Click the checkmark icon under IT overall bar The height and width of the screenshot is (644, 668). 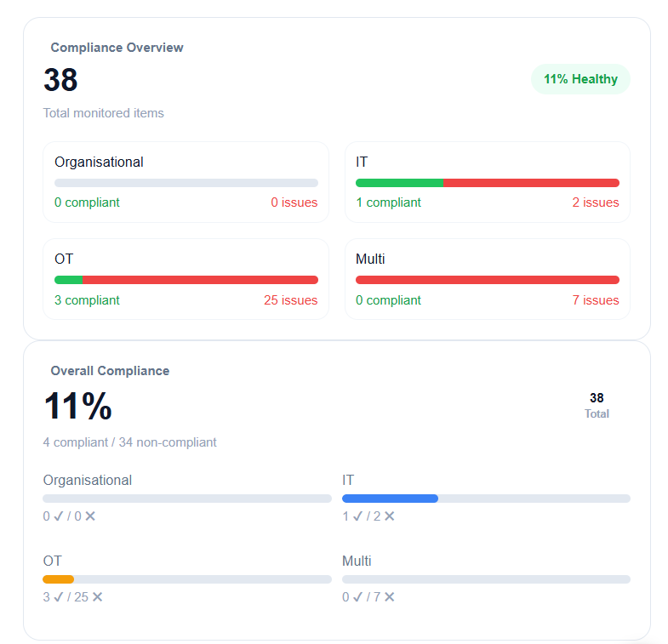[x=358, y=516]
